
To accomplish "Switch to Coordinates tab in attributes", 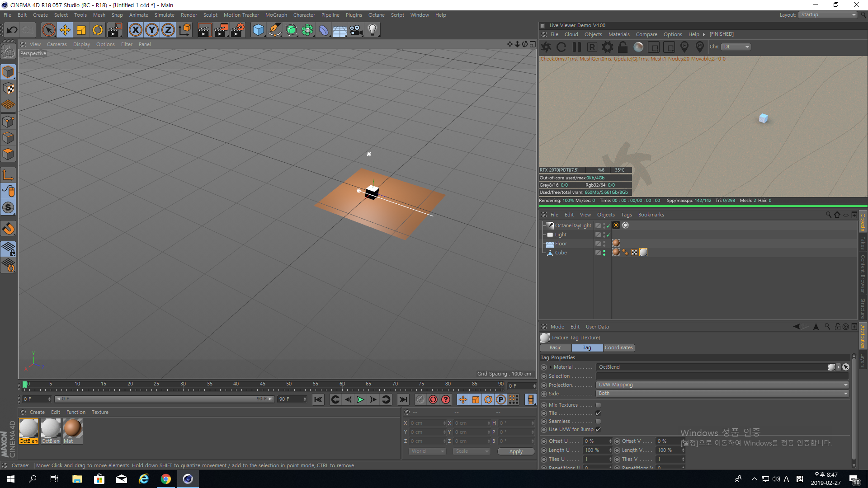I will click(x=618, y=348).
